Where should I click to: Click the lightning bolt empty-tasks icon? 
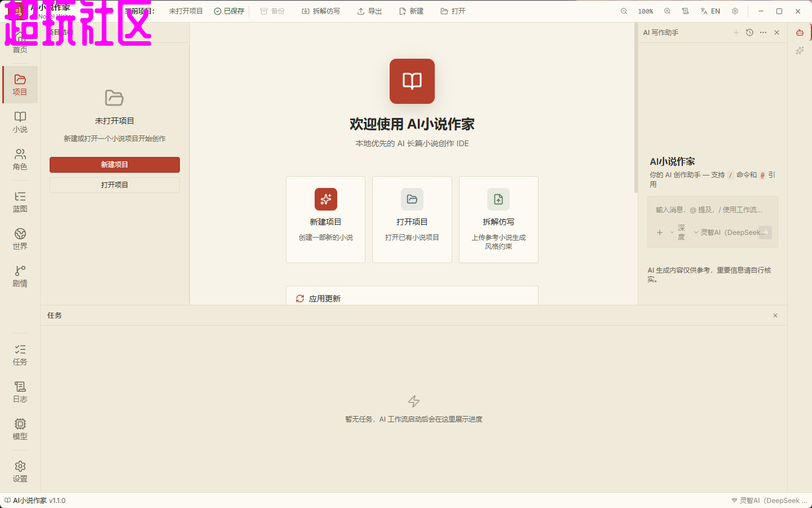point(414,401)
